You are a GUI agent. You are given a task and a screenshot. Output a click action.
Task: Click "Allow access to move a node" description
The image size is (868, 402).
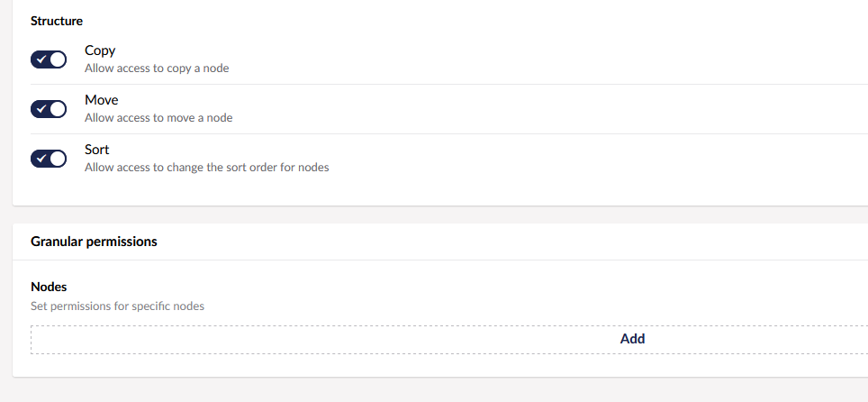(158, 117)
